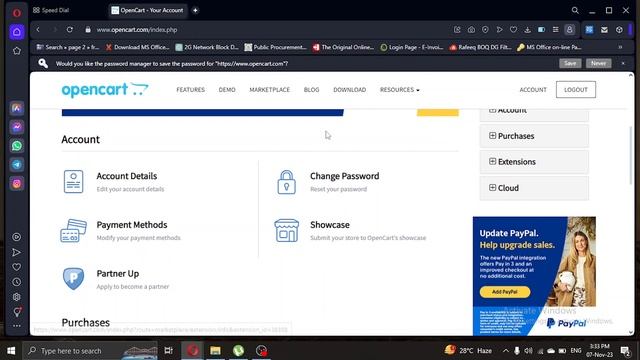The height and width of the screenshot is (360, 640).
Task: Click the Add PayPal button in the ad
Action: pyautogui.click(x=504, y=292)
